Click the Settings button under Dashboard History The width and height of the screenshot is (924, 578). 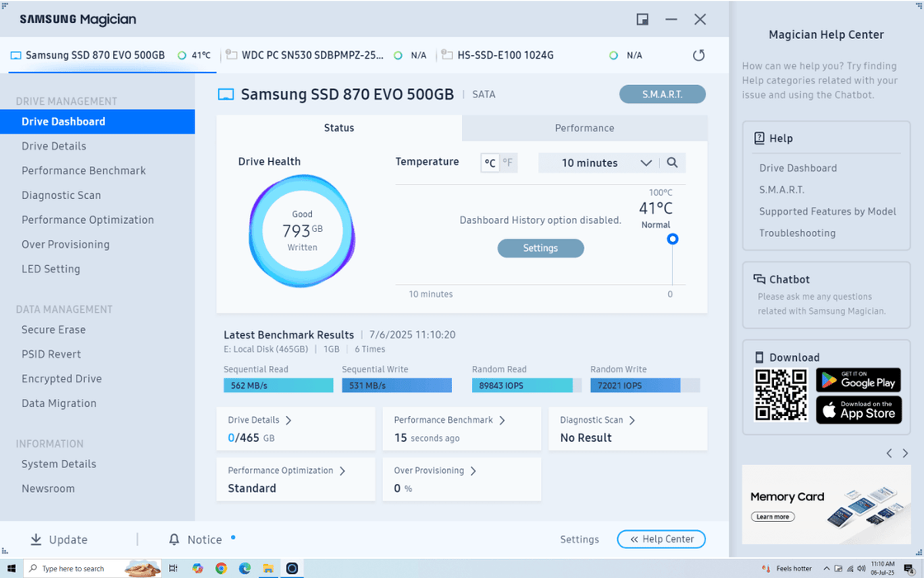point(540,248)
